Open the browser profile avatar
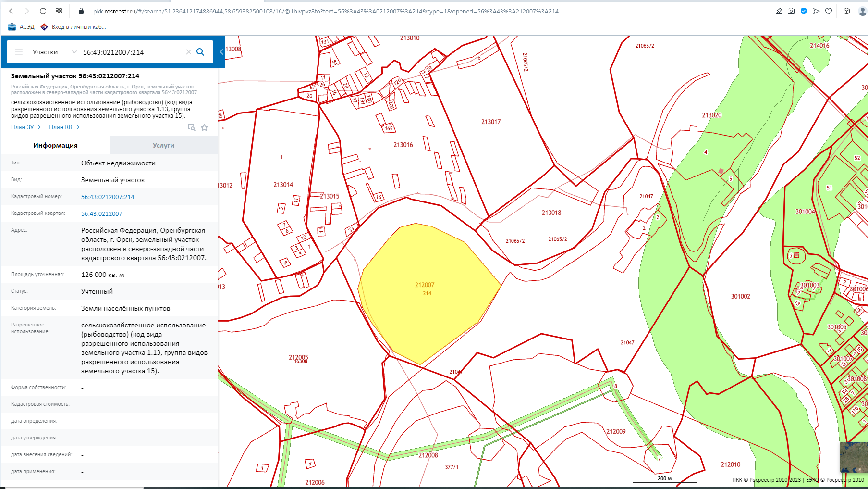 tap(863, 11)
